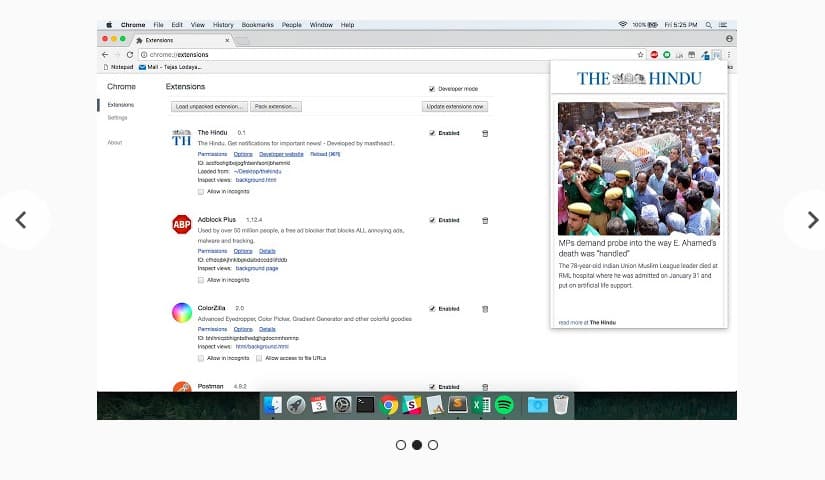Open the Bookmarks menu
The width and height of the screenshot is (825, 480).
[258, 25]
